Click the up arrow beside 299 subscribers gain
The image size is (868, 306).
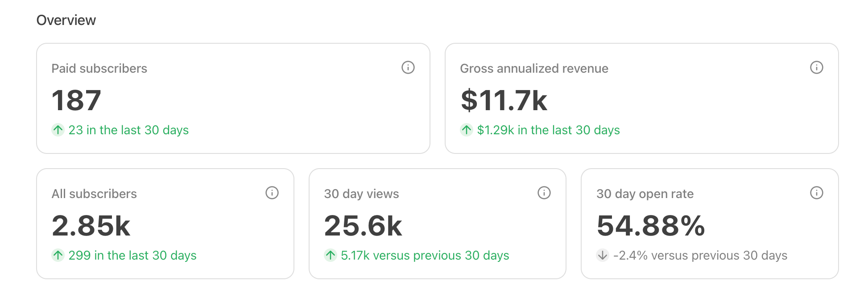click(58, 255)
